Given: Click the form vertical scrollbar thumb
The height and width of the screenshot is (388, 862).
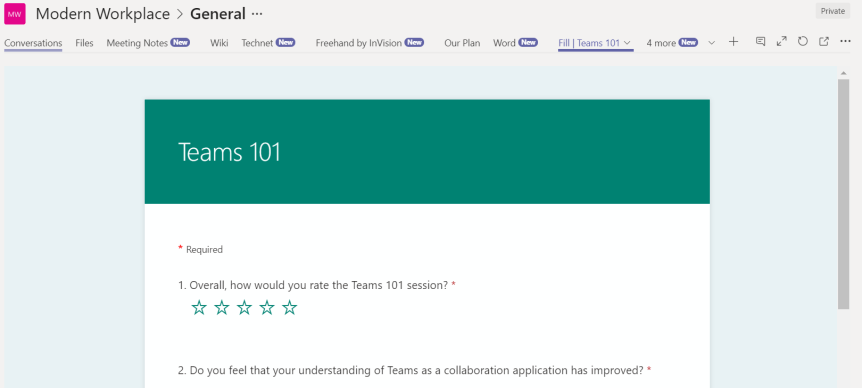Looking at the screenshot, I should coord(843,193).
